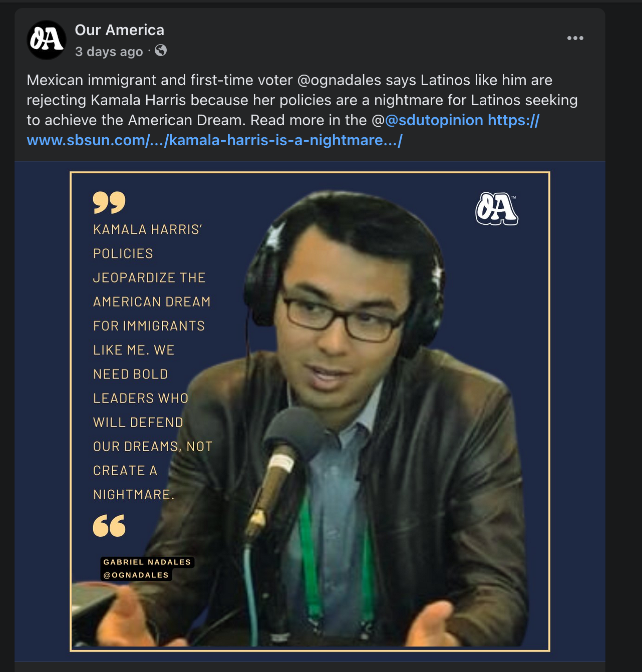Follow the @sdutopinion mention link
This screenshot has width=642, height=672.
tap(434, 120)
